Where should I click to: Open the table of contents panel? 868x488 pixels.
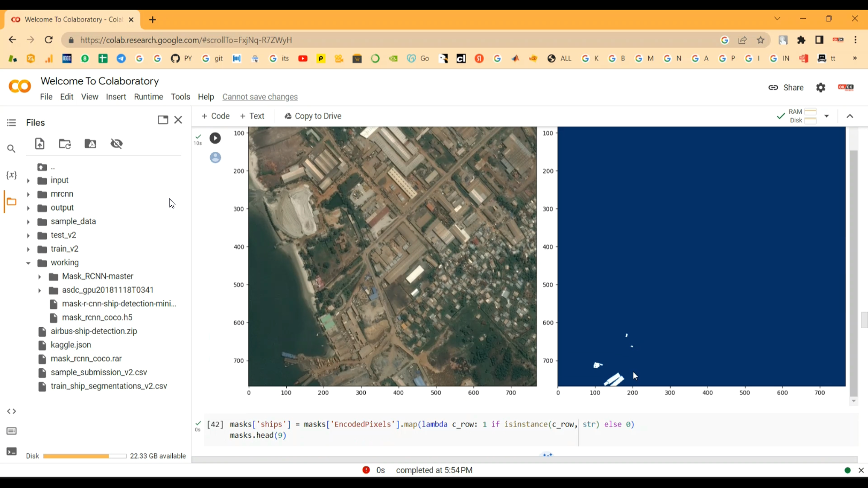[x=11, y=122]
